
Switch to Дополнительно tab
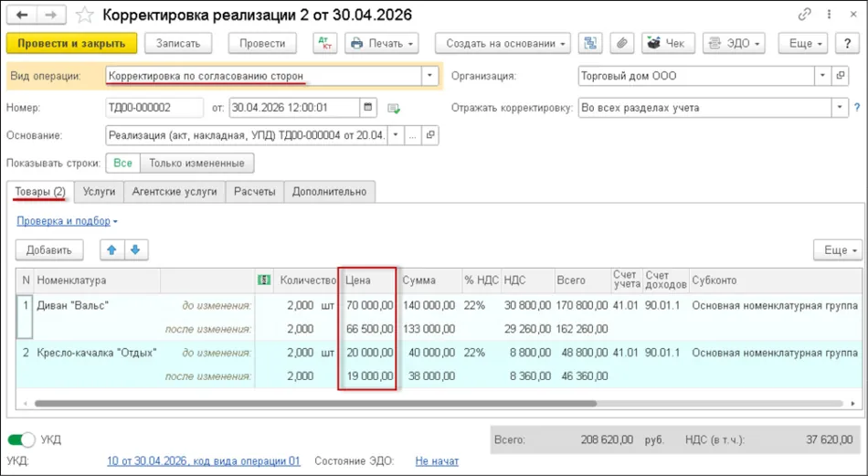(x=329, y=192)
